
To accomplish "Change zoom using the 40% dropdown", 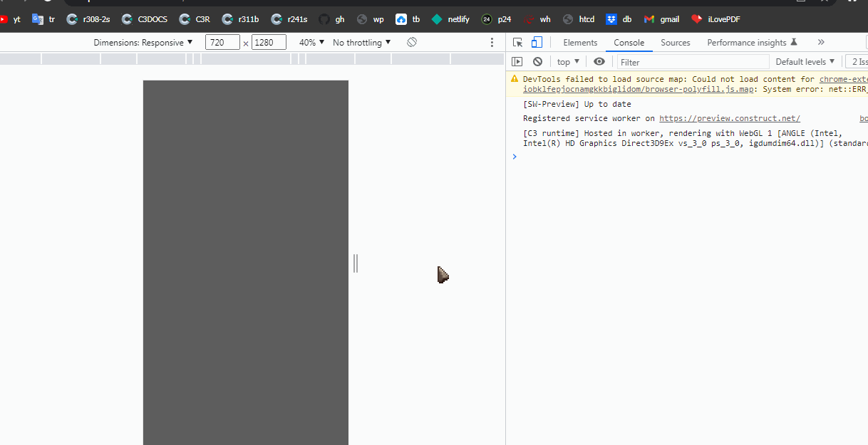I will 309,42.
